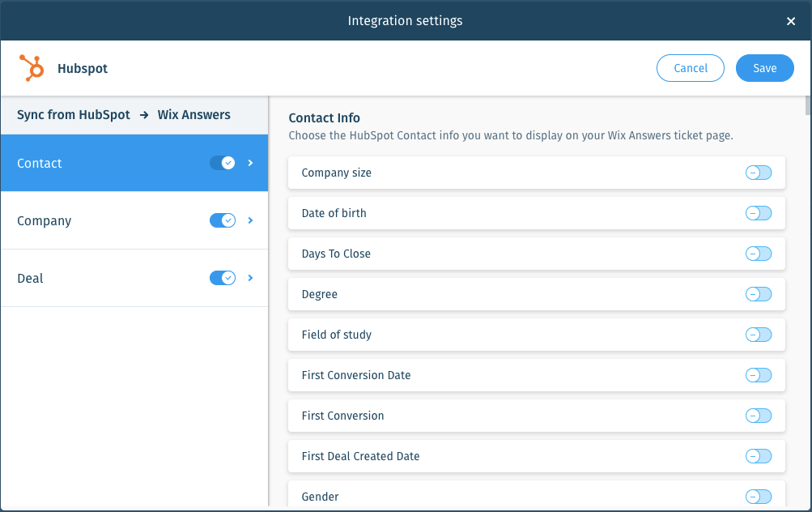Click the First Deal Created Date label
The width and height of the screenshot is (812, 512).
point(361,456)
